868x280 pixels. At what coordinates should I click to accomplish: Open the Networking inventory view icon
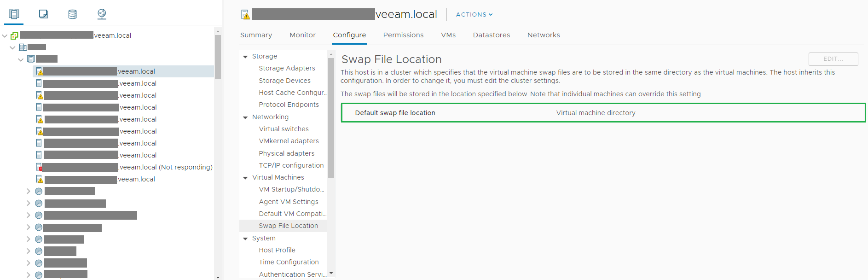pyautogui.click(x=102, y=14)
